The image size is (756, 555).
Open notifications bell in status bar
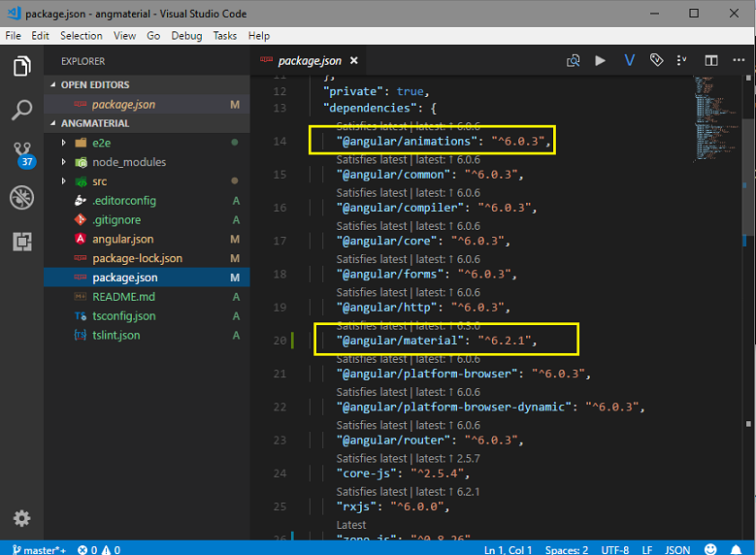coord(736,549)
